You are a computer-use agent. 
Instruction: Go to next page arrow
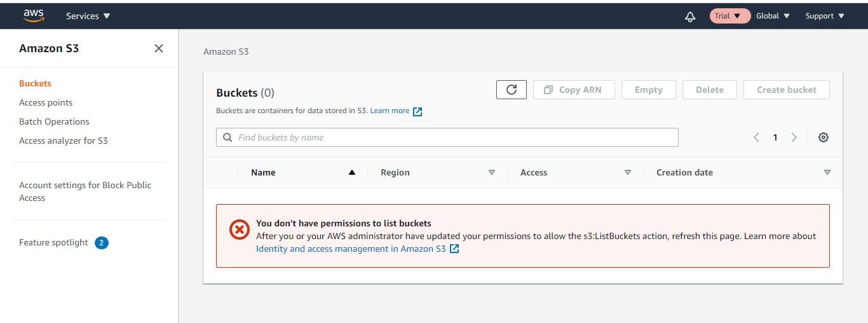(x=794, y=137)
